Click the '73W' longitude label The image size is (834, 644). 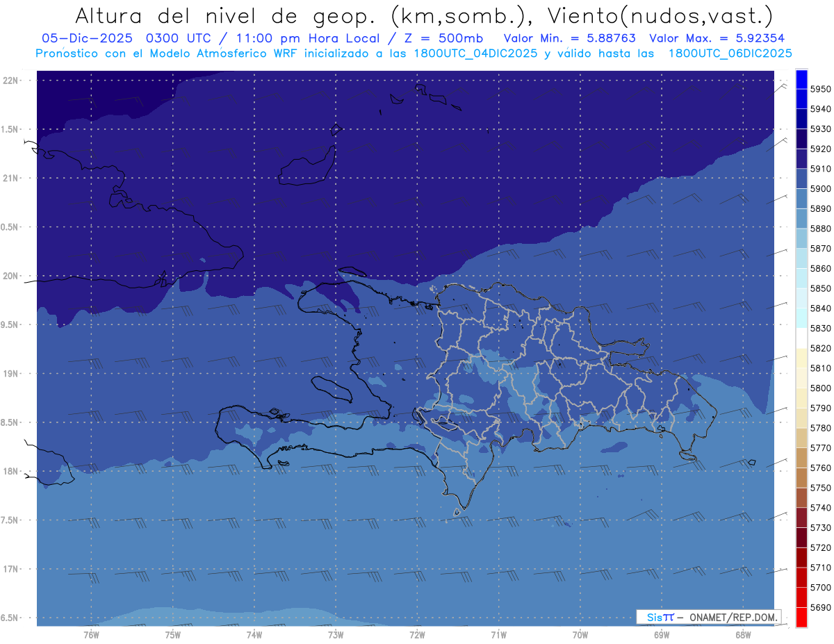point(336,634)
